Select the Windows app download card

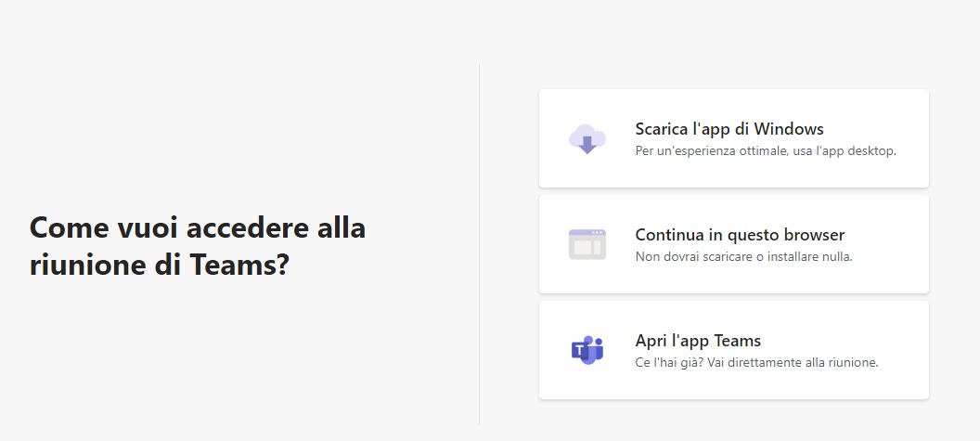734,138
